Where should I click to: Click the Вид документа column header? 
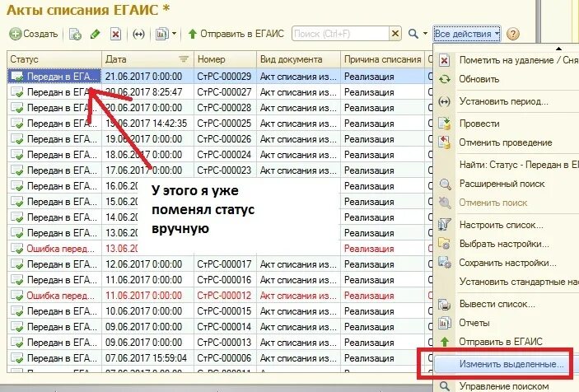[298, 59]
